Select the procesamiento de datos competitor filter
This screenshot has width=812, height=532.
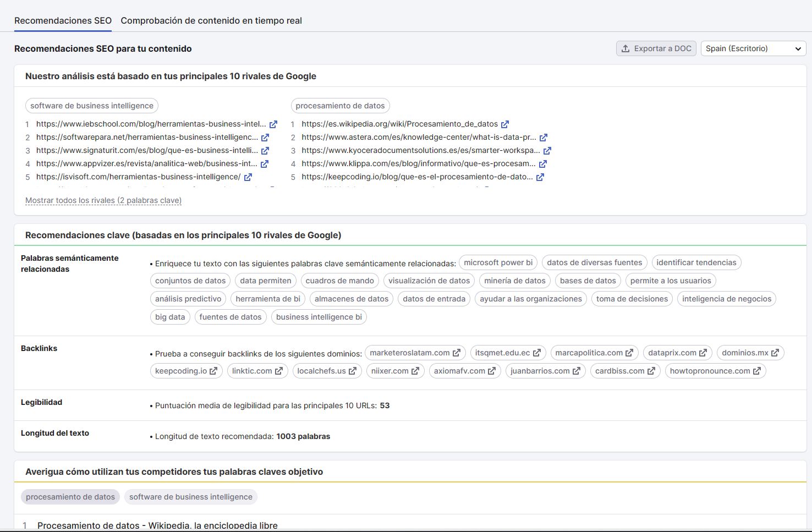70,497
